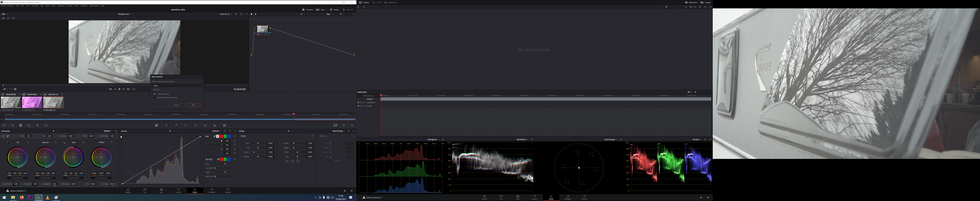This screenshot has width=980, height=201.
Task: Open the Open FX panel button
Action: (x=348, y=9)
